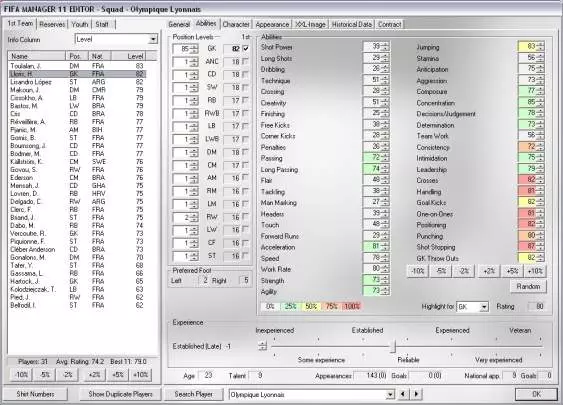Screen dimensions: 563x405
Task: Select Pjanic, M. in squad list
Action: 77,130
